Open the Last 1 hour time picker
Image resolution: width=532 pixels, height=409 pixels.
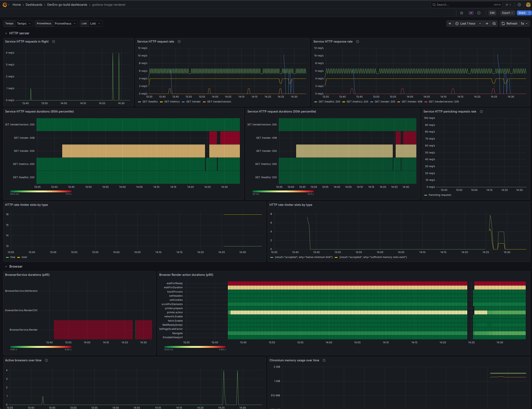(468, 24)
